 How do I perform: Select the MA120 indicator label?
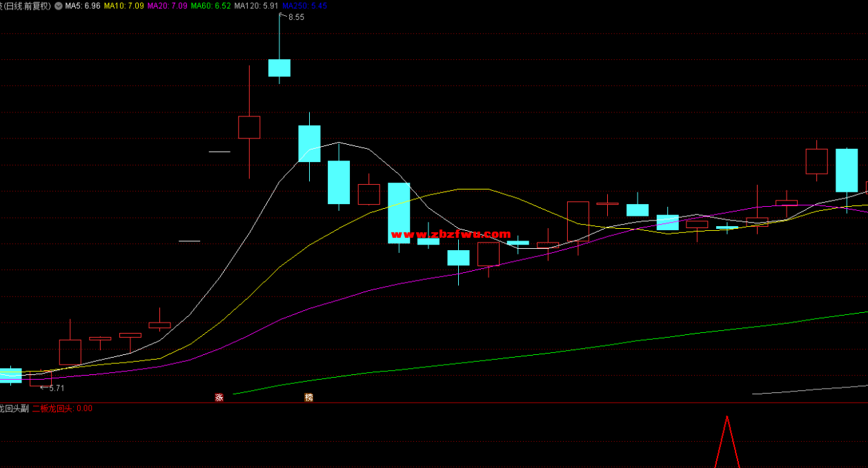(x=256, y=6)
